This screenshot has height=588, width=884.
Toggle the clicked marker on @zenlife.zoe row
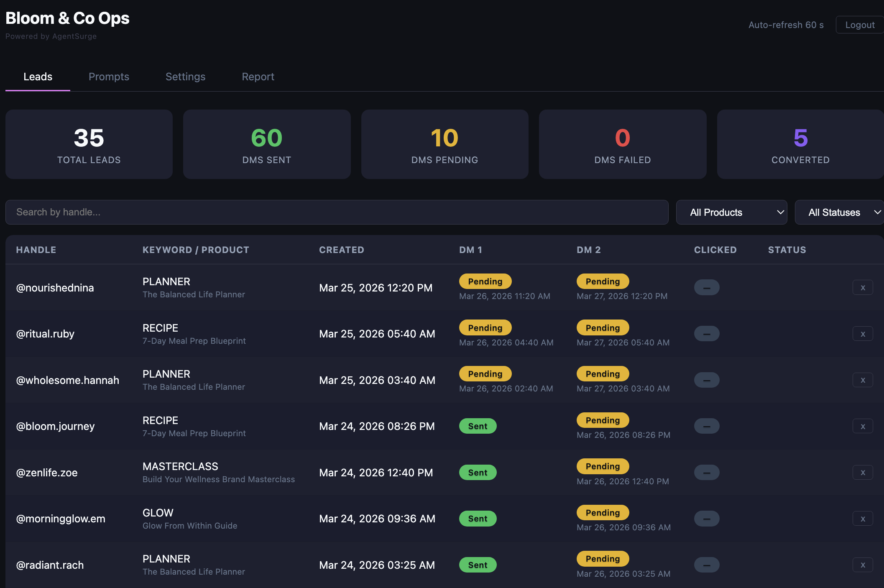pos(706,472)
